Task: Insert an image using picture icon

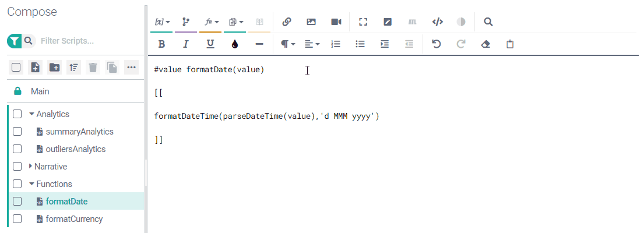Action: [x=311, y=22]
